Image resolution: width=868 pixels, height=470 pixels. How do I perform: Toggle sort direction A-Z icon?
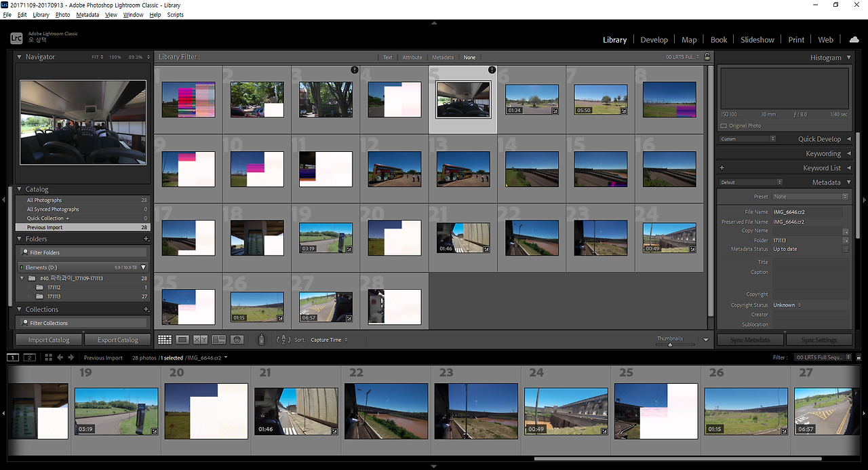[284, 340]
